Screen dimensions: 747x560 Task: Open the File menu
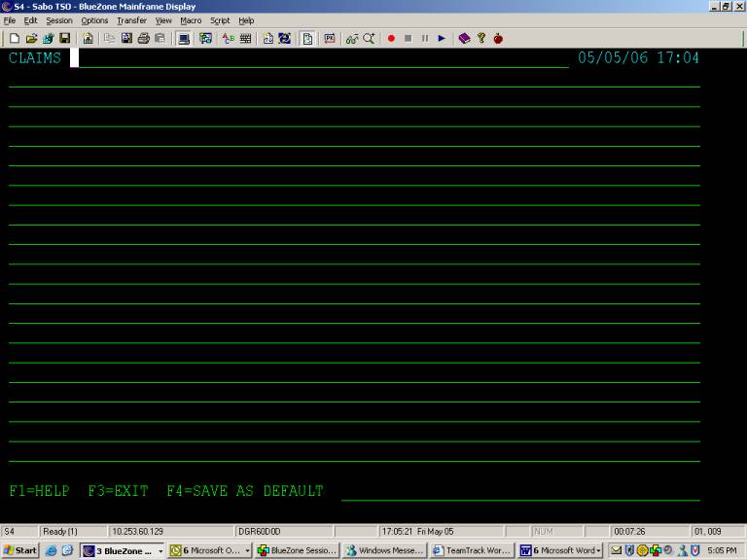(10, 20)
